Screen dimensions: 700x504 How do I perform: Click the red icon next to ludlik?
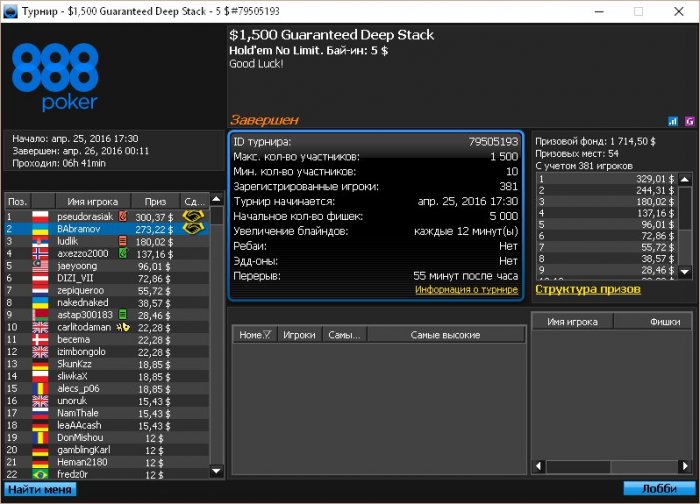coord(122,241)
